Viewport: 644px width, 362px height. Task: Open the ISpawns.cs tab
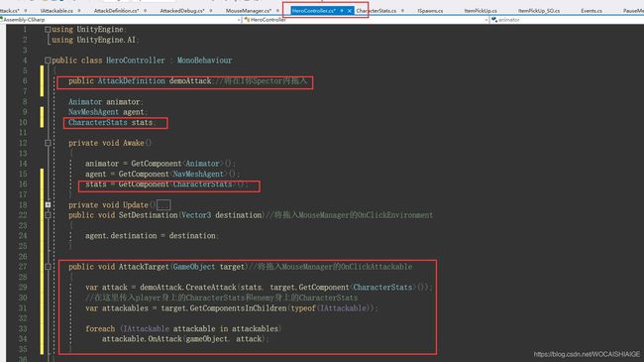pos(430,11)
